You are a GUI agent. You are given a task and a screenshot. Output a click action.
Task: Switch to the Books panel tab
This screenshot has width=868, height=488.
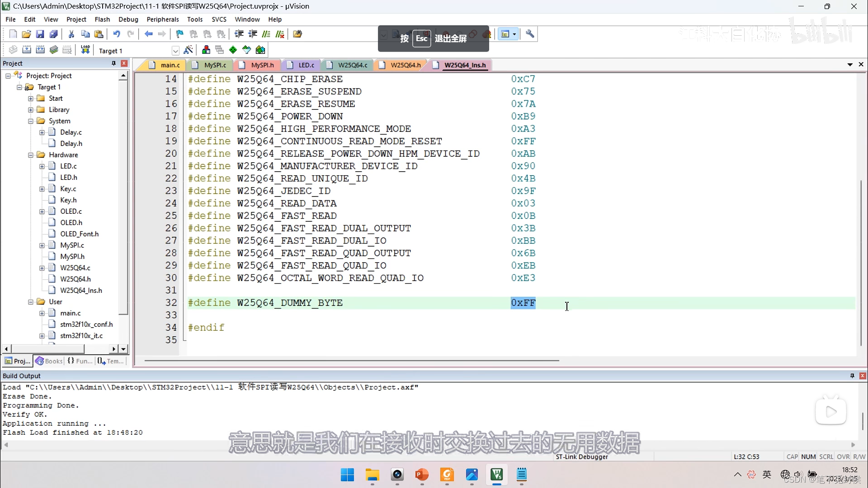pyautogui.click(x=49, y=361)
